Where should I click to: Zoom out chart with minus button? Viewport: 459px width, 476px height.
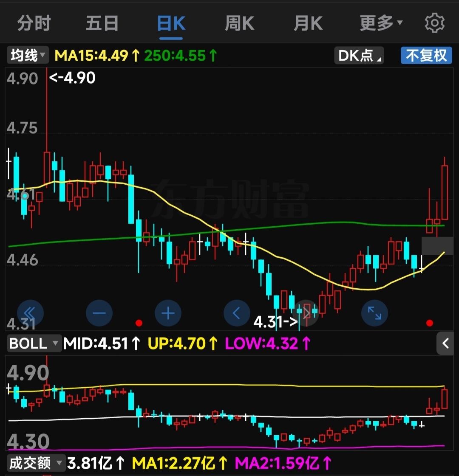(x=99, y=313)
